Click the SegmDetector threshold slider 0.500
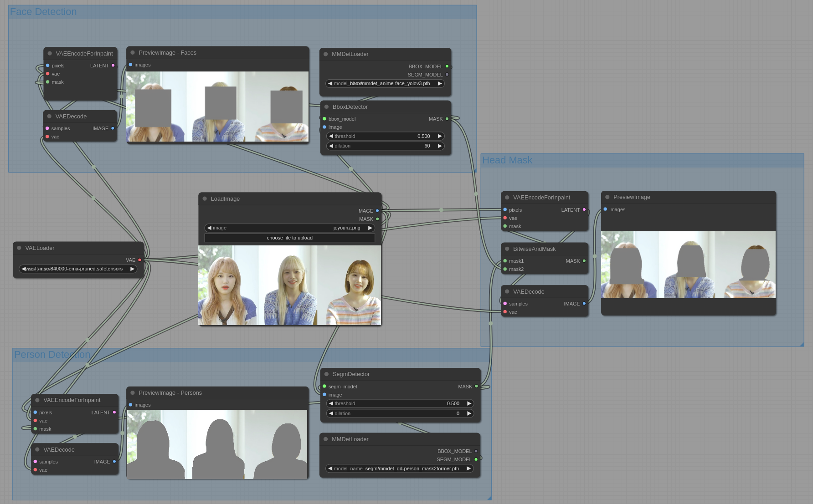Screen dimensions: 813x504 [400, 403]
